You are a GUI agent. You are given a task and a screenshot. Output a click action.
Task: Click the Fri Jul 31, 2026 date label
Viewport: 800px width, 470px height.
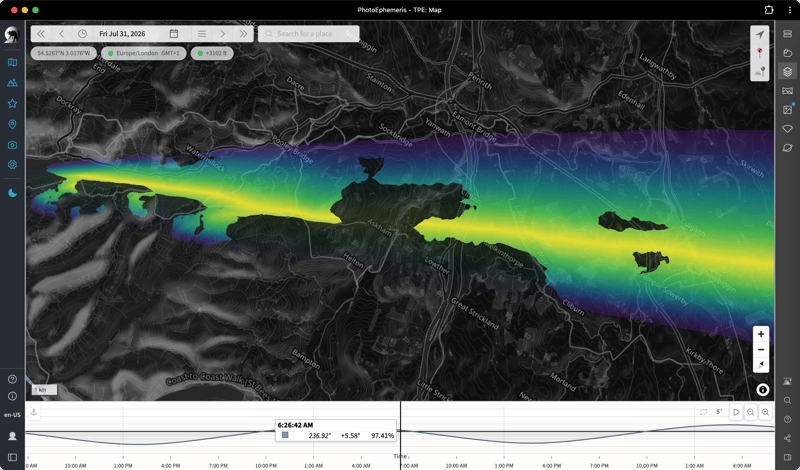click(122, 34)
